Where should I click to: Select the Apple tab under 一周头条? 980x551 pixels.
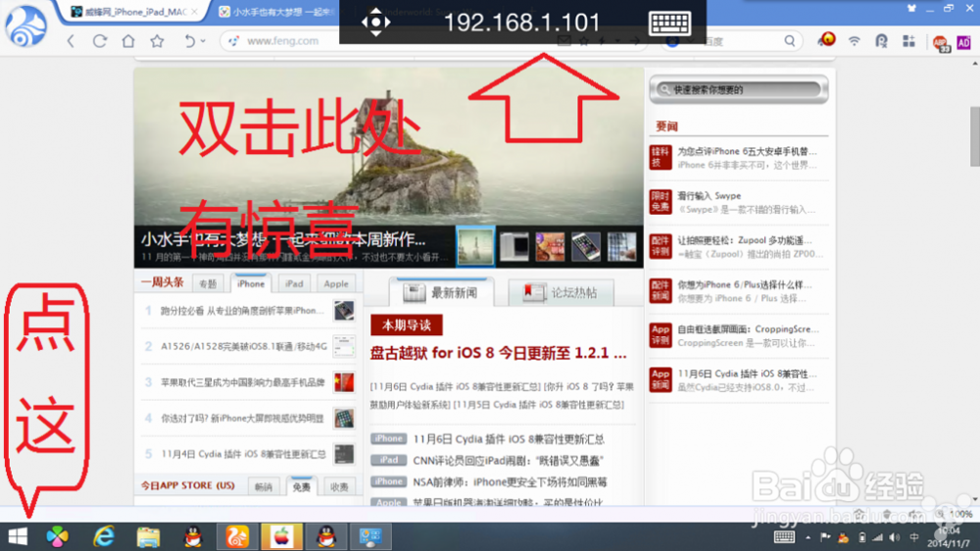point(336,284)
